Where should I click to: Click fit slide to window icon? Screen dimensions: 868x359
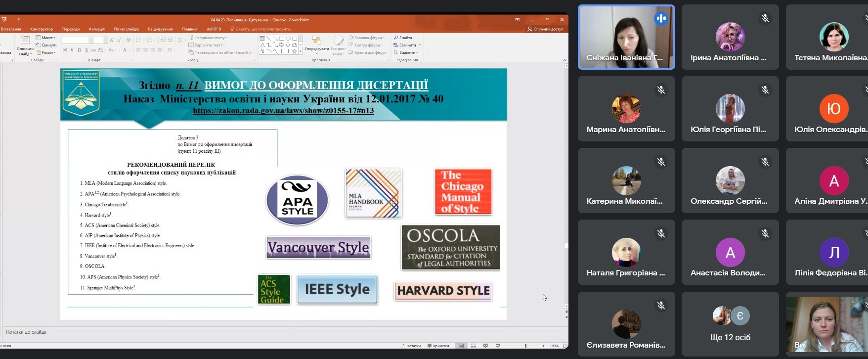click(564, 346)
